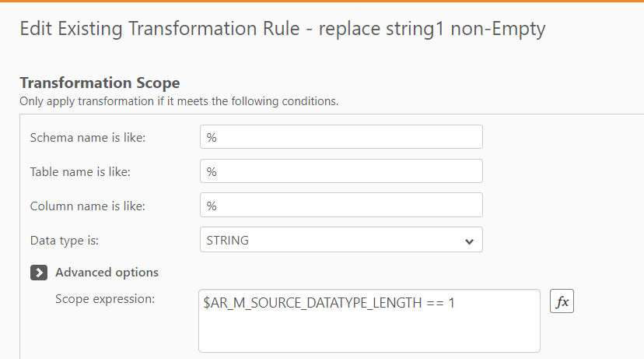Open the Data type STRING combo box
This screenshot has width=644, height=359.
(341, 241)
